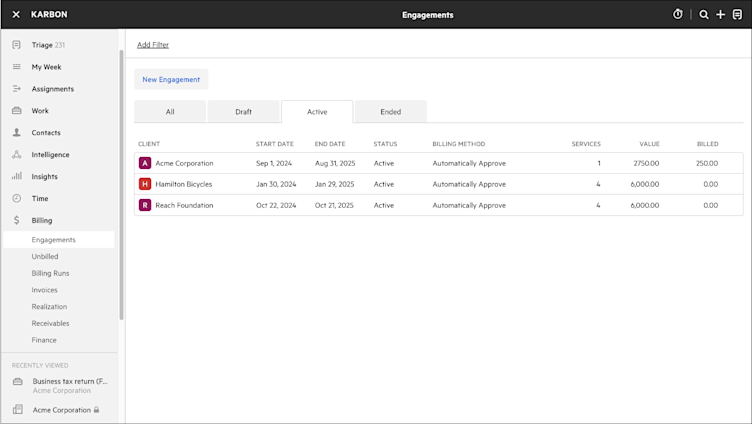Select the Active tab

[x=317, y=112]
